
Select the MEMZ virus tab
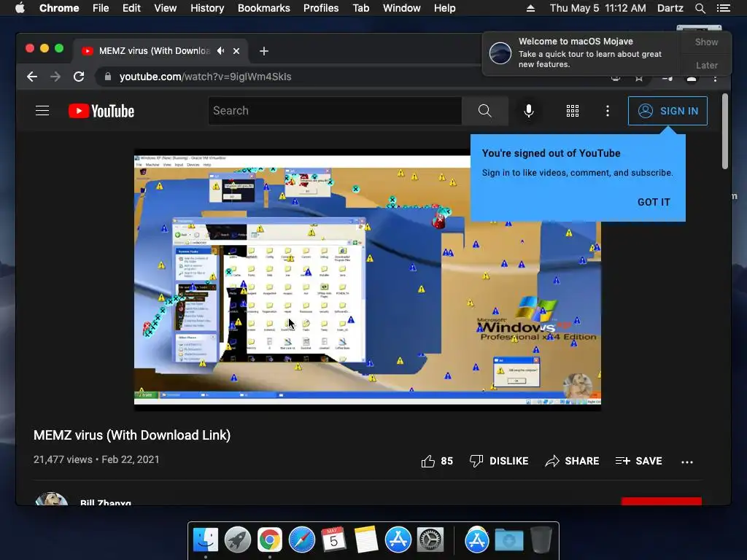coord(160,51)
